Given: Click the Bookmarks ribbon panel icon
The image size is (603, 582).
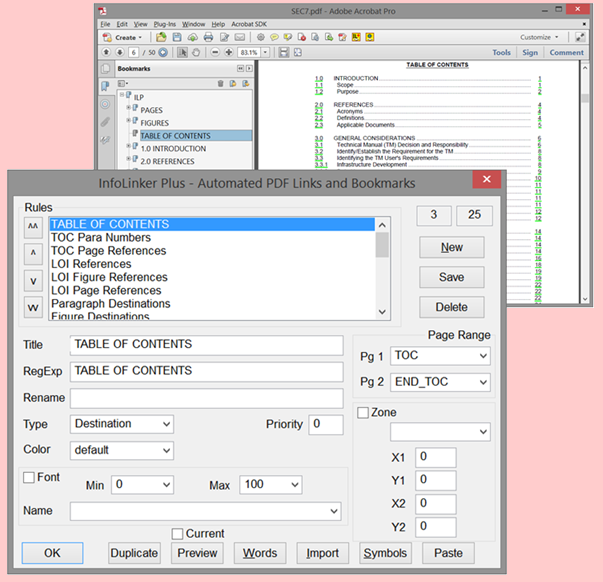Looking at the screenshot, I should 105,86.
